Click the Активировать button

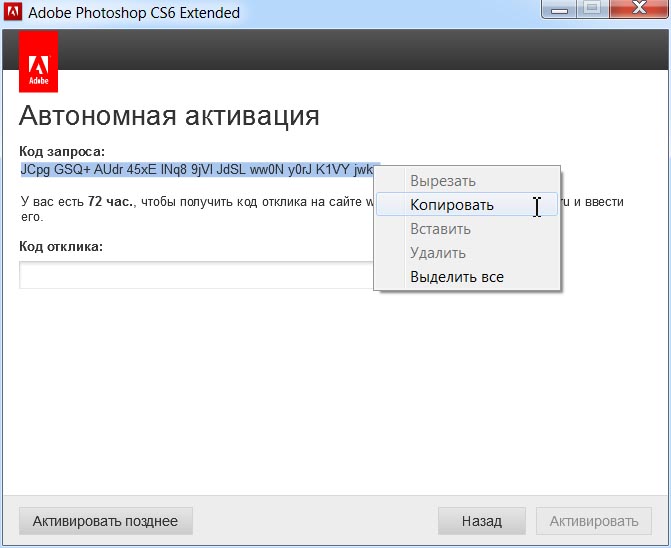coord(594,521)
